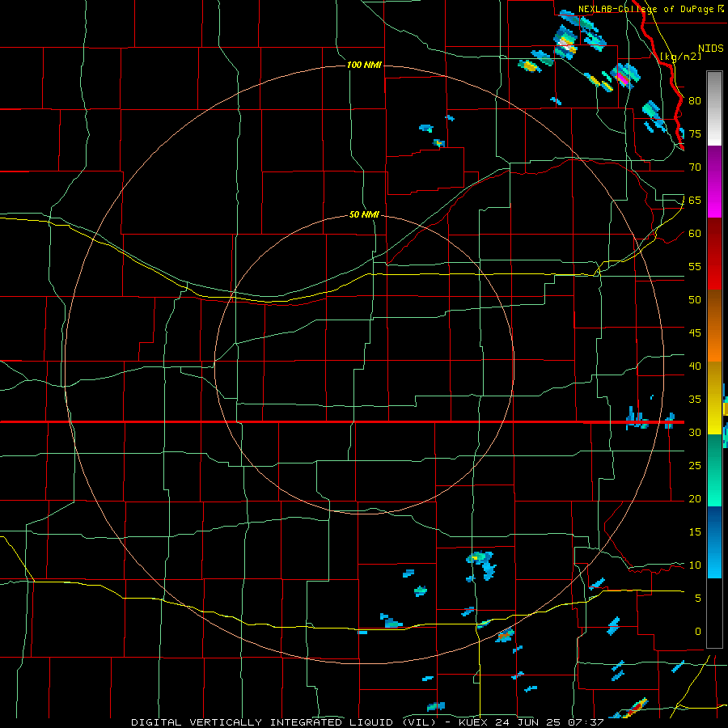Click the scale value "35"

[695, 400]
